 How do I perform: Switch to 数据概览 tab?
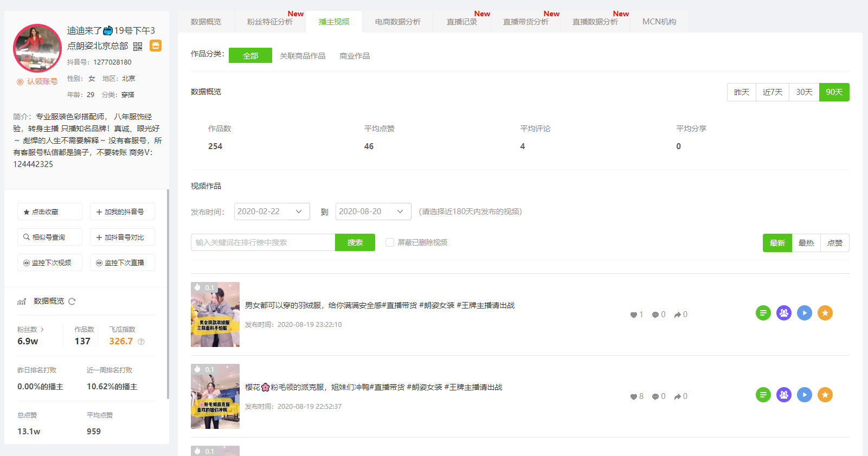coord(206,22)
